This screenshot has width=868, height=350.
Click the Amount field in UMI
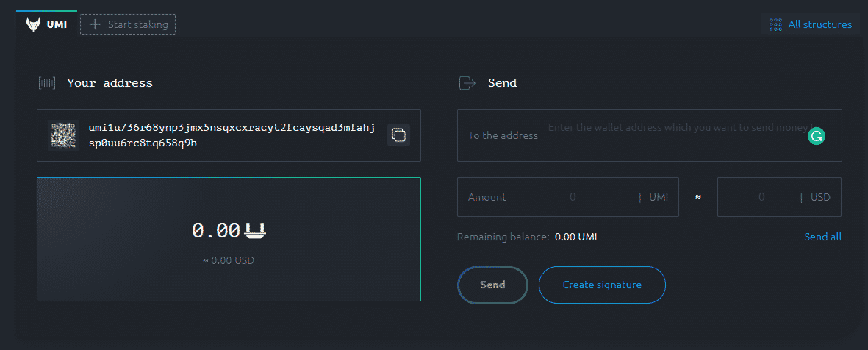coord(572,197)
